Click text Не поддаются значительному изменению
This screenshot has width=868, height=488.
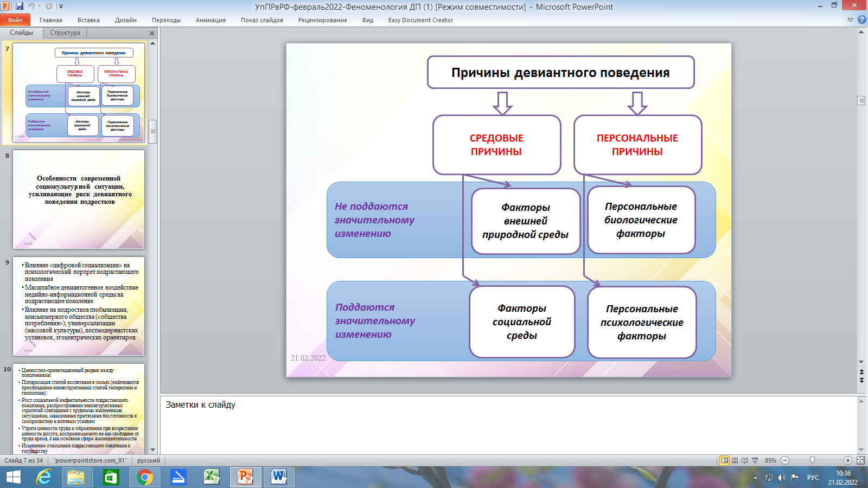click(374, 220)
